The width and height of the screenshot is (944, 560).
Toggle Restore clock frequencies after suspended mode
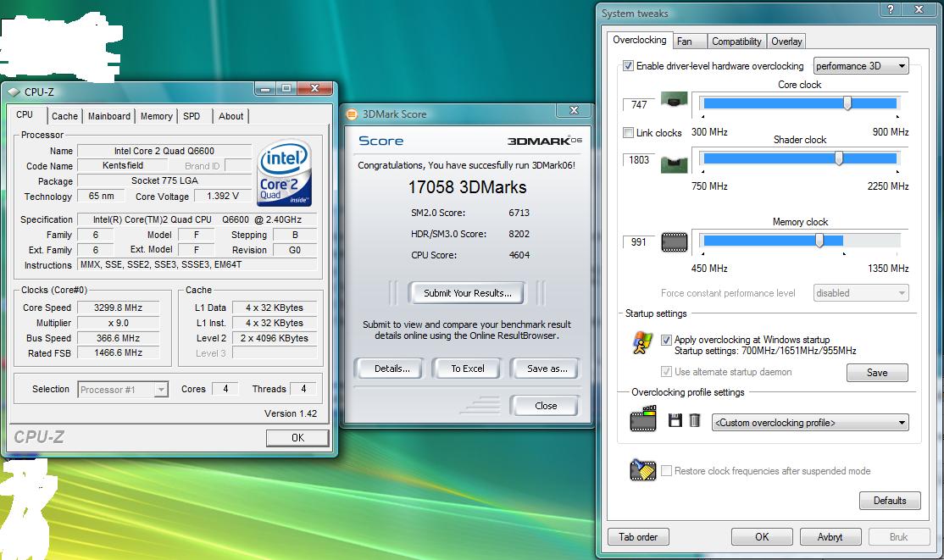(666, 471)
